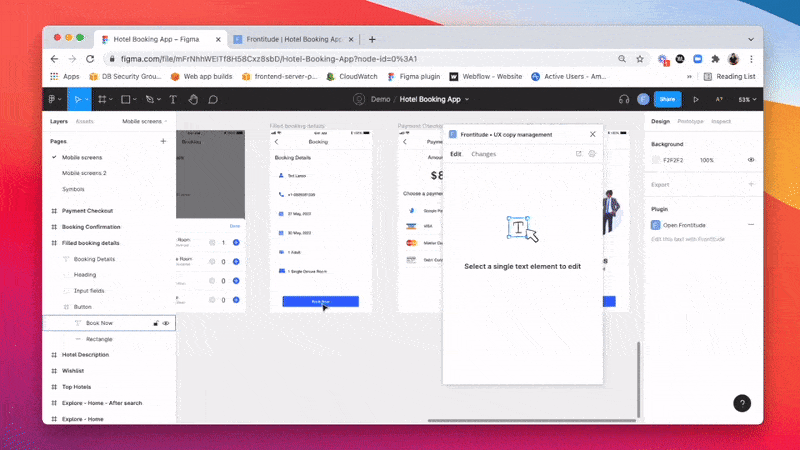The image size is (800, 450).
Task: Show more bookmarks chevron
Action: point(689,77)
